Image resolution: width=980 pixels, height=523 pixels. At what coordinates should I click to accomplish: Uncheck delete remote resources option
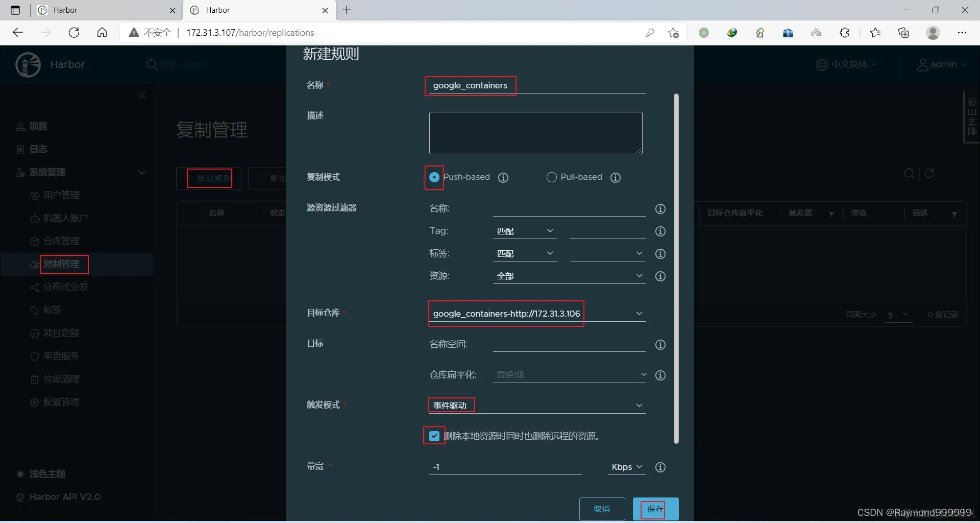coord(434,436)
